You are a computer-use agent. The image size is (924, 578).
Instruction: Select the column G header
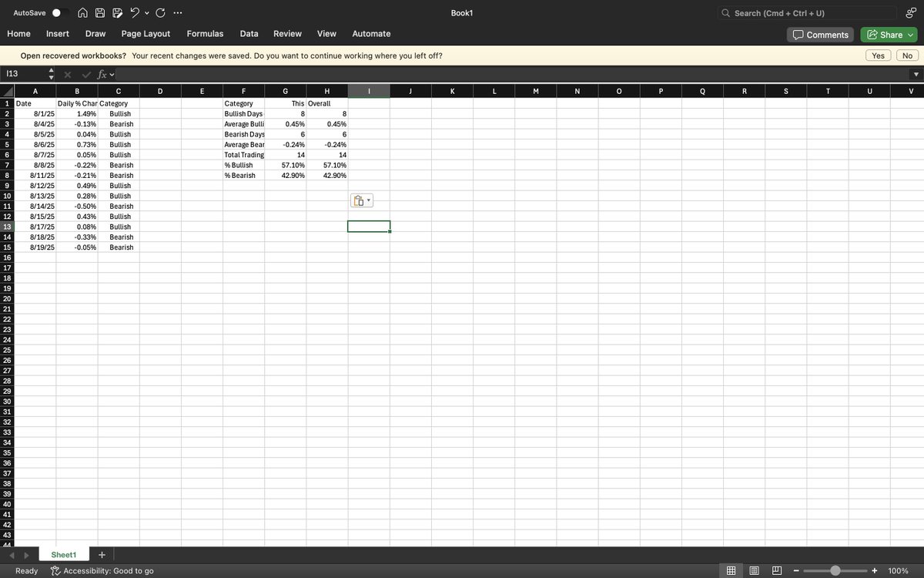coord(286,92)
